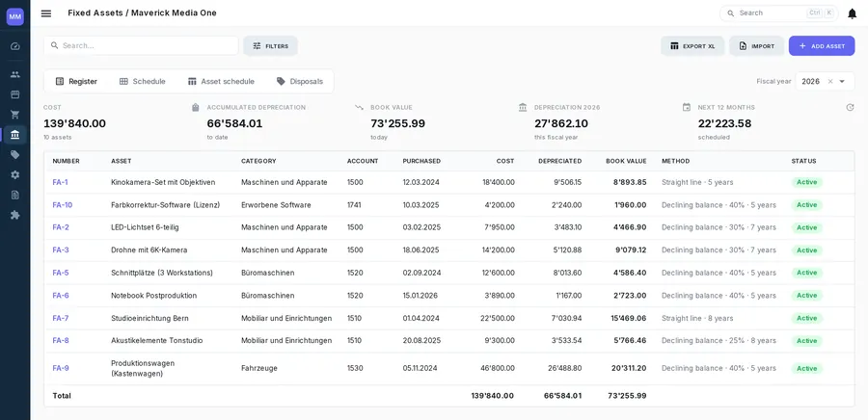The height and width of the screenshot is (420, 868).
Task: Open the settings gear sidebar icon
Action: click(x=14, y=174)
